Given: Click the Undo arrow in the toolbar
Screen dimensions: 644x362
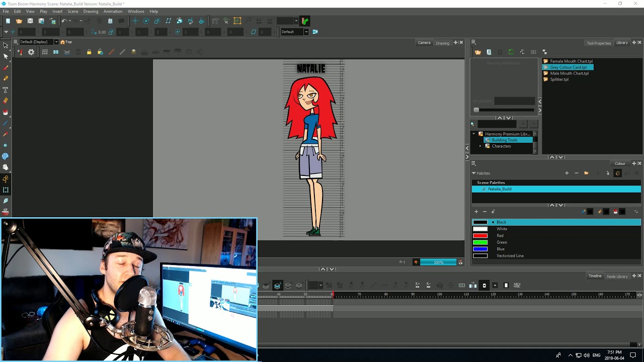Looking at the screenshot, I should point(64,21).
